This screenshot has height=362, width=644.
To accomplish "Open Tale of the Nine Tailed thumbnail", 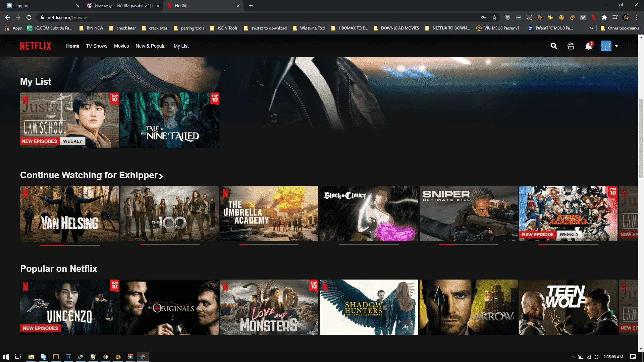I will [170, 120].
